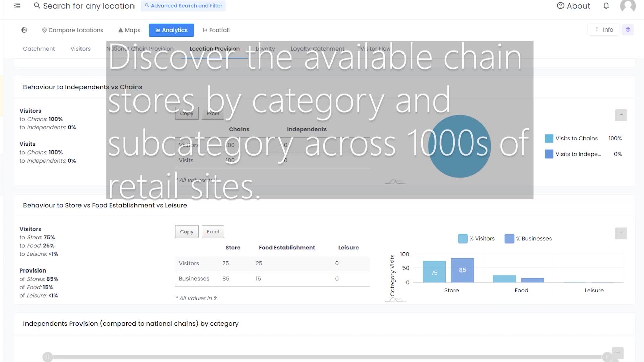
Task: Open Advanced Search and Filter
Action: coord(183,6)
